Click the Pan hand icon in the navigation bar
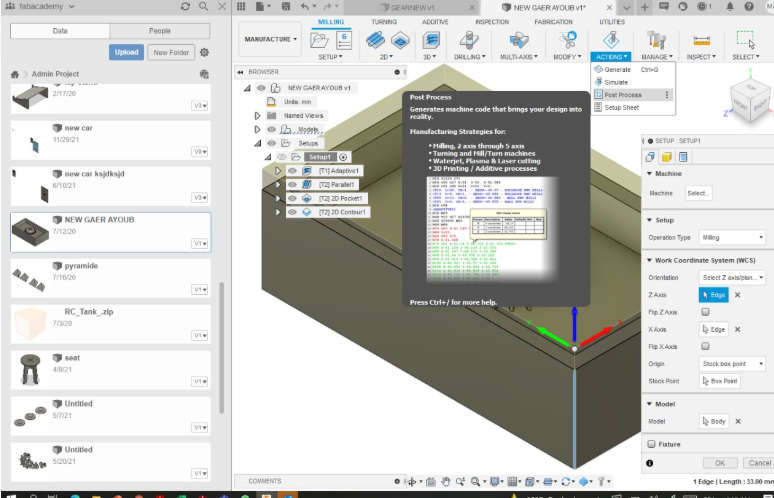This screenshot has height=498, width=774. click(x=446, y=482)
